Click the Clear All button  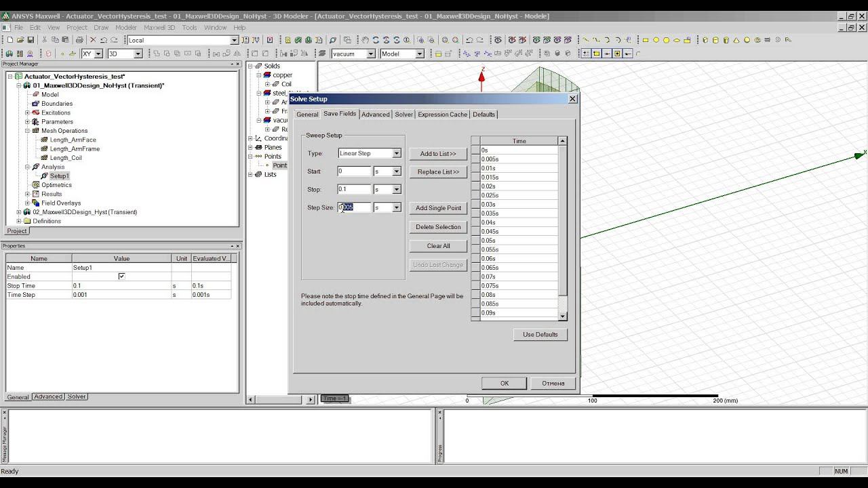tap(438, 246)
